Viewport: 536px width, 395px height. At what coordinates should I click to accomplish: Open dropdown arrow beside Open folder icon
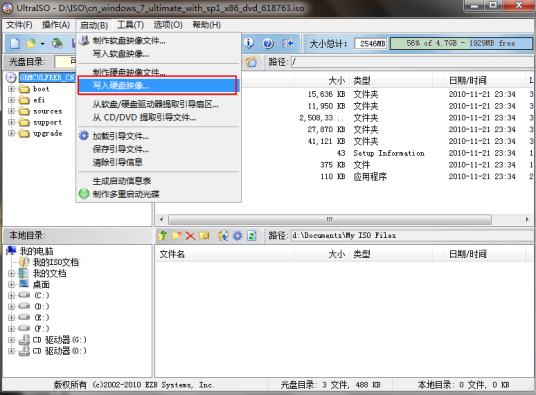point(42,44)
